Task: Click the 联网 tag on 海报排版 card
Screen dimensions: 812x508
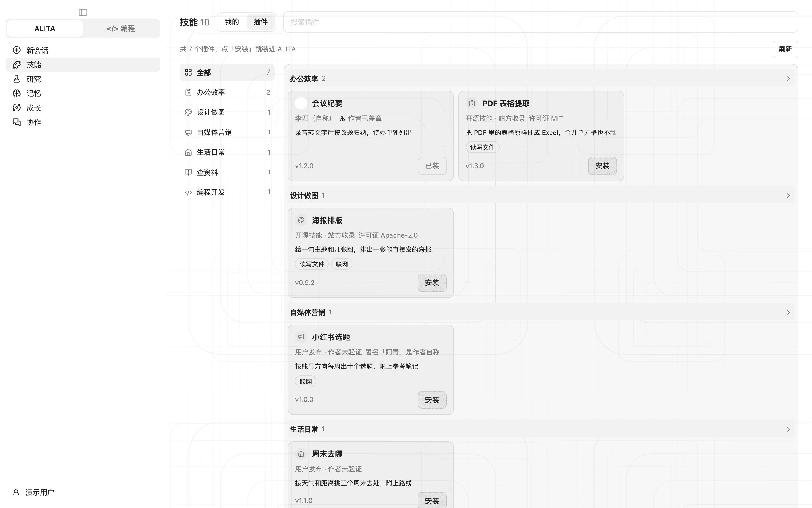Action: pos(342,264)
